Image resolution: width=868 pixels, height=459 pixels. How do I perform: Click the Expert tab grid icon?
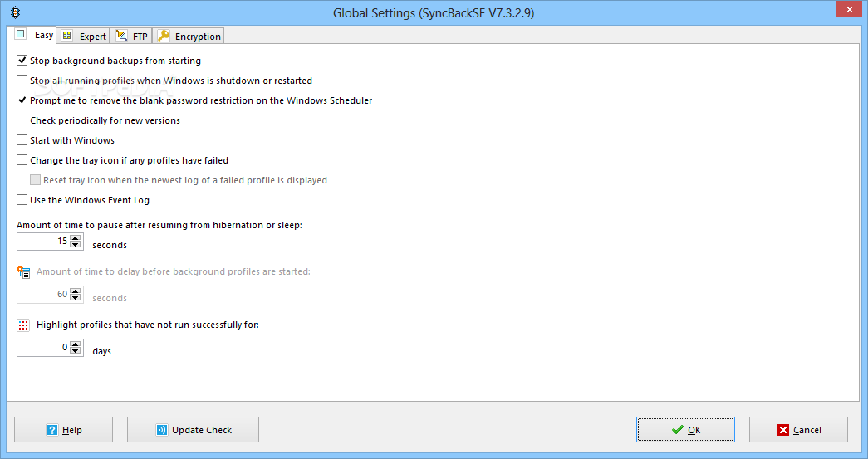coord(67,36)
